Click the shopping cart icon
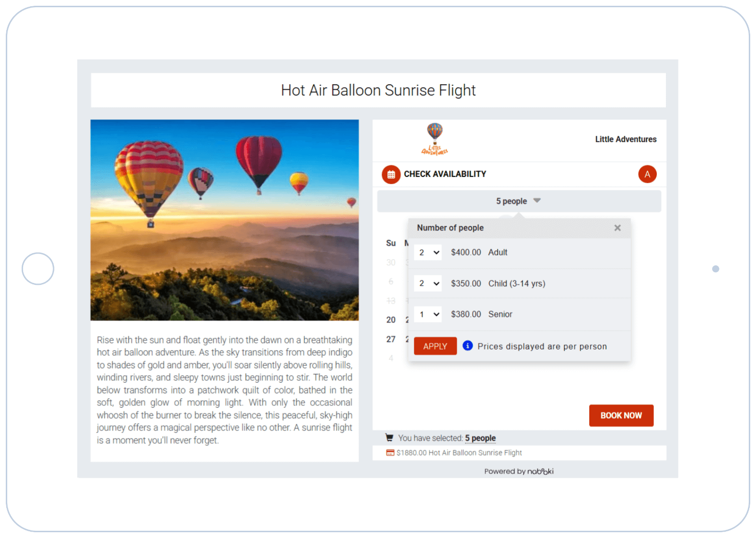The height and width of the screenshot is (538, 756). pos(389,438)
